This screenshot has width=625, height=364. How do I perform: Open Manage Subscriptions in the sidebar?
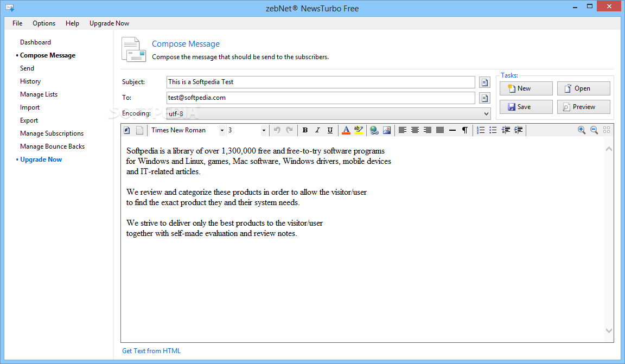52,133
